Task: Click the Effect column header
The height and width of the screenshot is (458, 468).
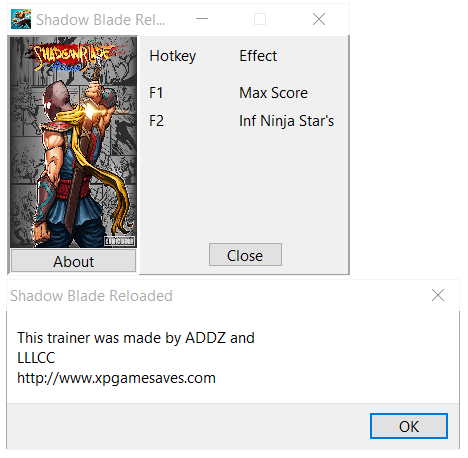Action: pyautogui.click(x=258, y=56)
